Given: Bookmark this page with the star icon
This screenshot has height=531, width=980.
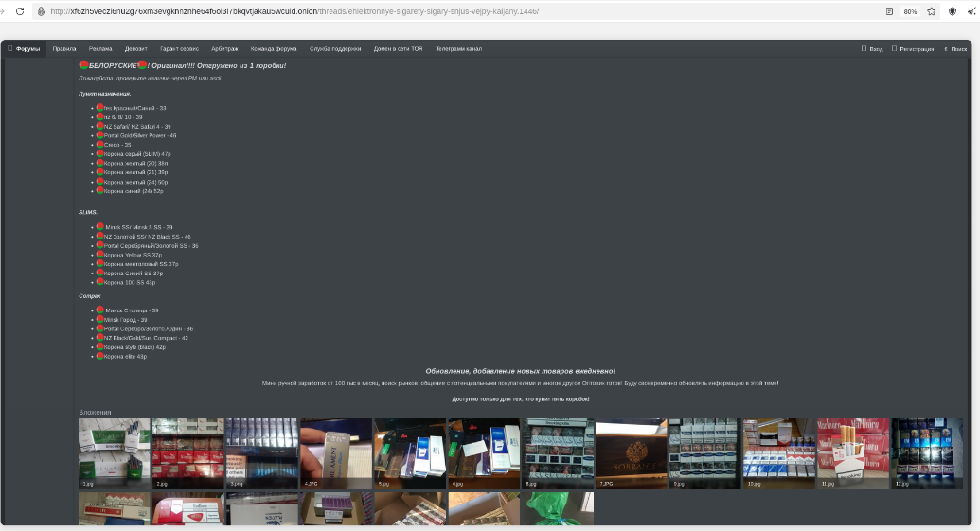Looking at the screenshot, I should coord(932,11).
